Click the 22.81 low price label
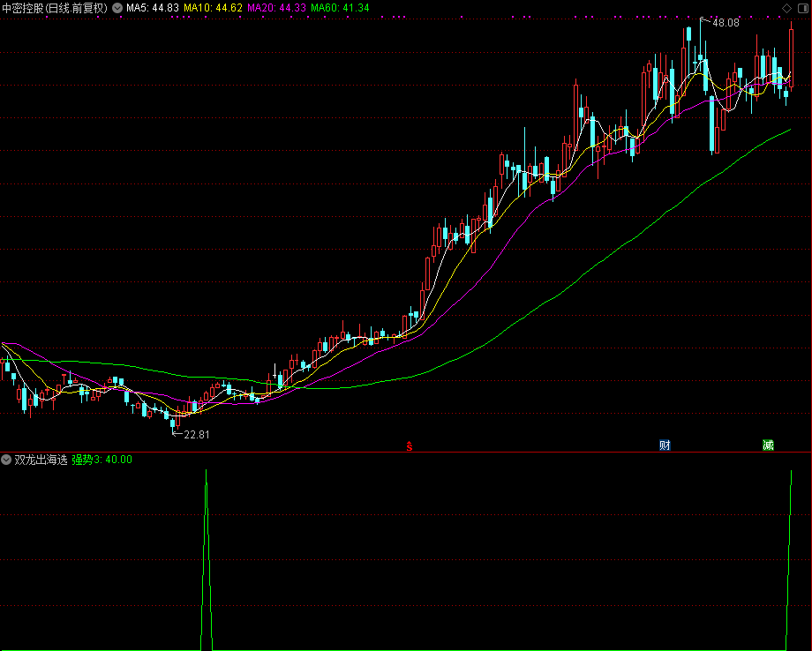 coord(196,435)
